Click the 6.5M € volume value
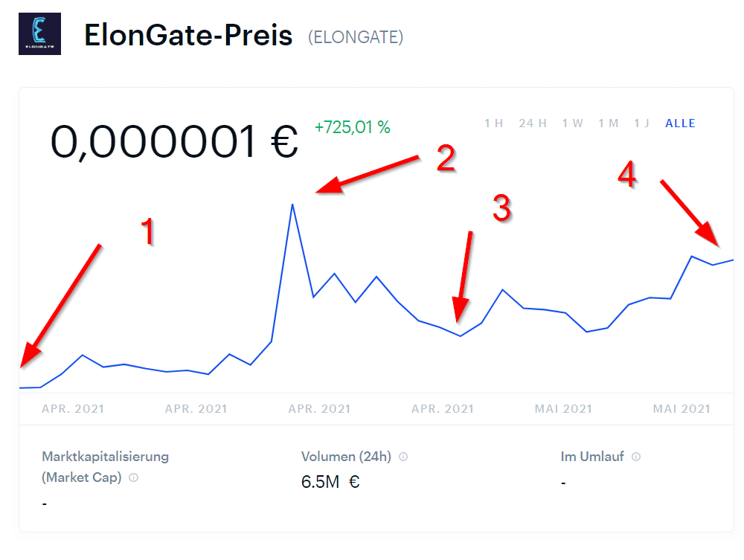This screenshot has width=744, height=560. point(330,482)
